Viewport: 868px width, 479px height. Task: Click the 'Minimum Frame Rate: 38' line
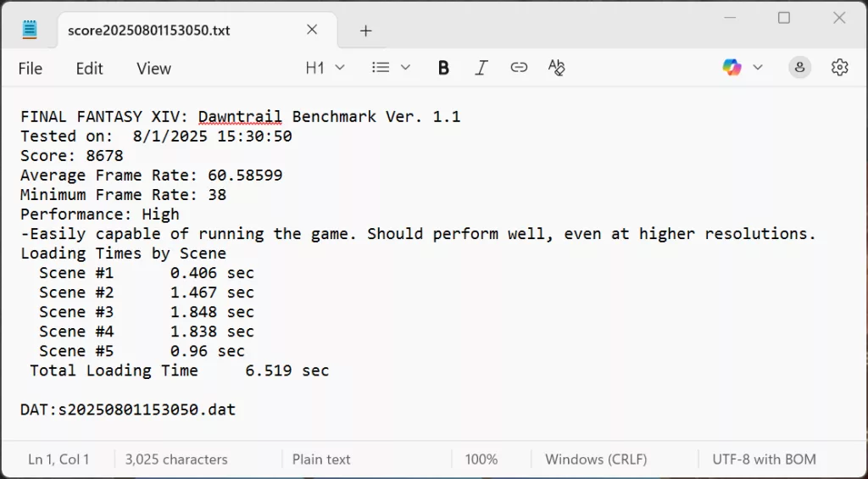pos(124,195)
